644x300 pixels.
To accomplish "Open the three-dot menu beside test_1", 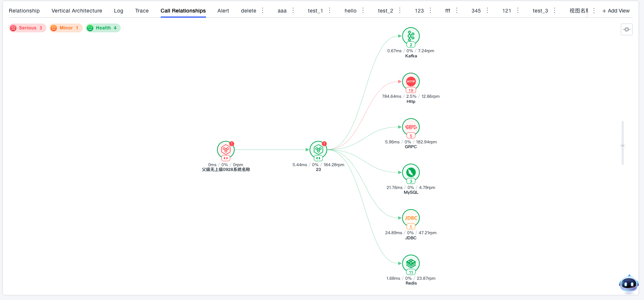I will pyautogui.click(x=330, y=11).
